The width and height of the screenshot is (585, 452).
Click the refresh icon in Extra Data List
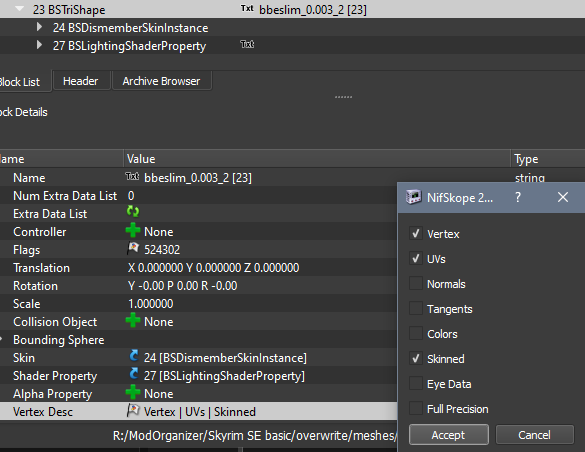[x=133, y=211]
